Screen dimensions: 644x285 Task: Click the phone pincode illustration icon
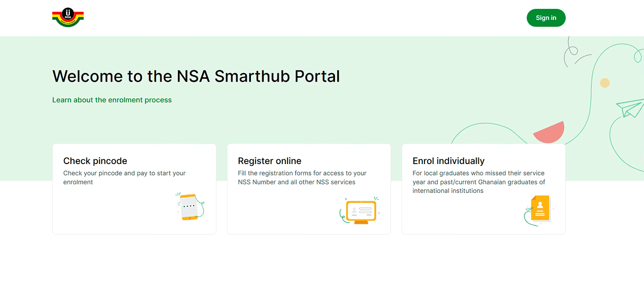190,207
